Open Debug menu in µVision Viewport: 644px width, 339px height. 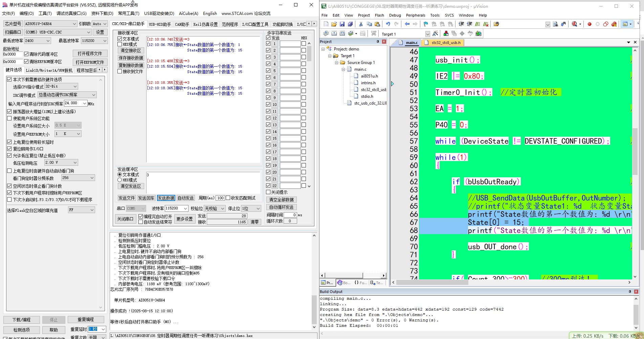(395, 15)
